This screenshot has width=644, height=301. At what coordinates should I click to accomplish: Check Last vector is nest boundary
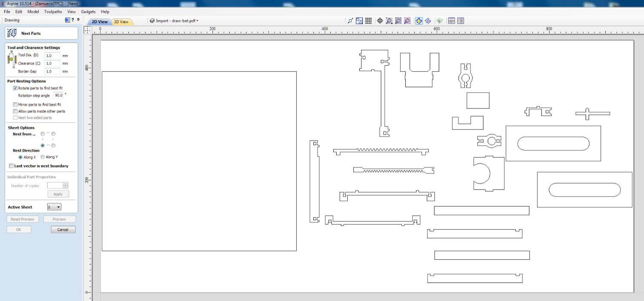pyautogui.click(x=11, y=166)
